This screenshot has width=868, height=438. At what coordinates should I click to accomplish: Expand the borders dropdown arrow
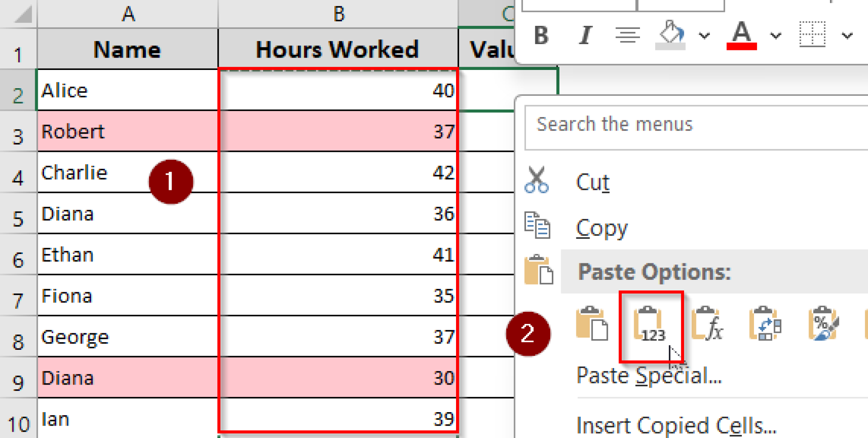pos(846,36)
